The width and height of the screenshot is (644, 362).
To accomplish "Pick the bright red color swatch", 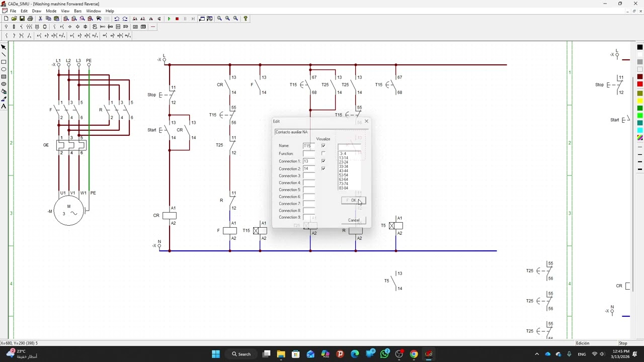I will pos(640,84).
